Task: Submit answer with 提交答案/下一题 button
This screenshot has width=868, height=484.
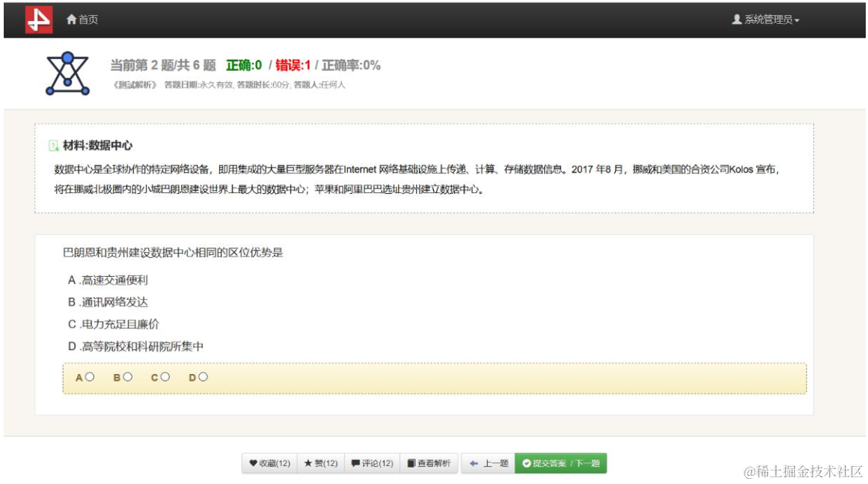Action: point(560,463)
